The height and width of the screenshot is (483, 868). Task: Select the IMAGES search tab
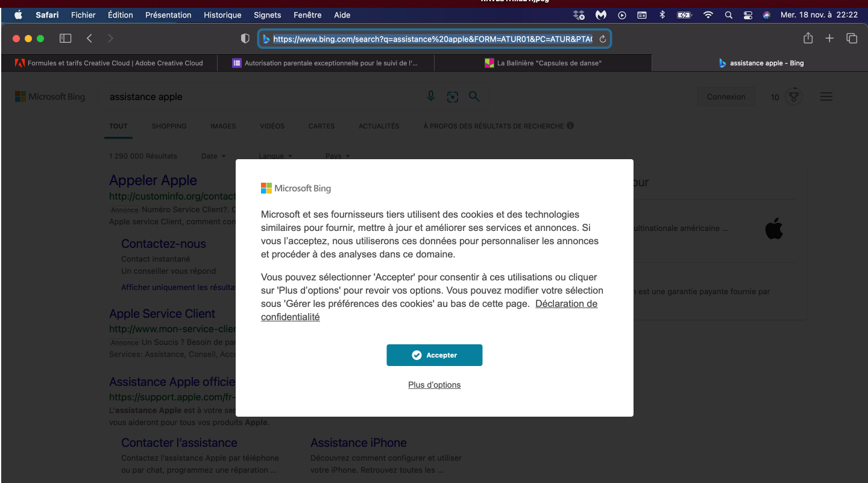(x=223, y=126)
